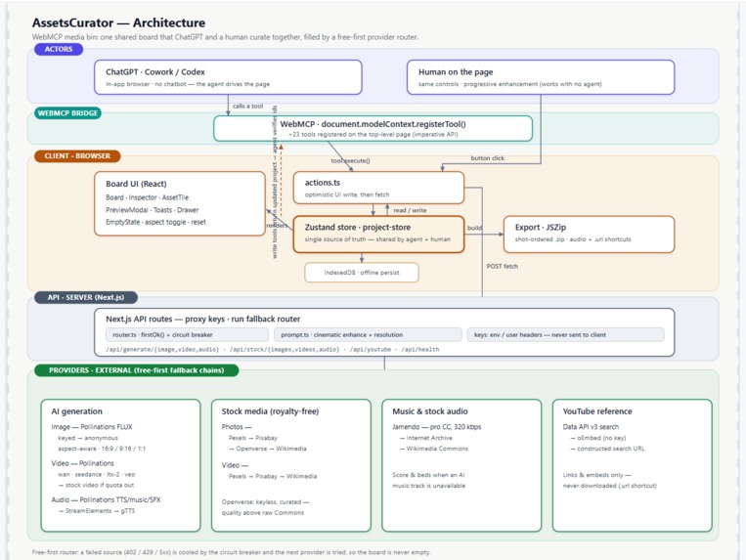Click the "YouTube reference" heading
This screenshot has width=746, height=560.
pos(597,411)
